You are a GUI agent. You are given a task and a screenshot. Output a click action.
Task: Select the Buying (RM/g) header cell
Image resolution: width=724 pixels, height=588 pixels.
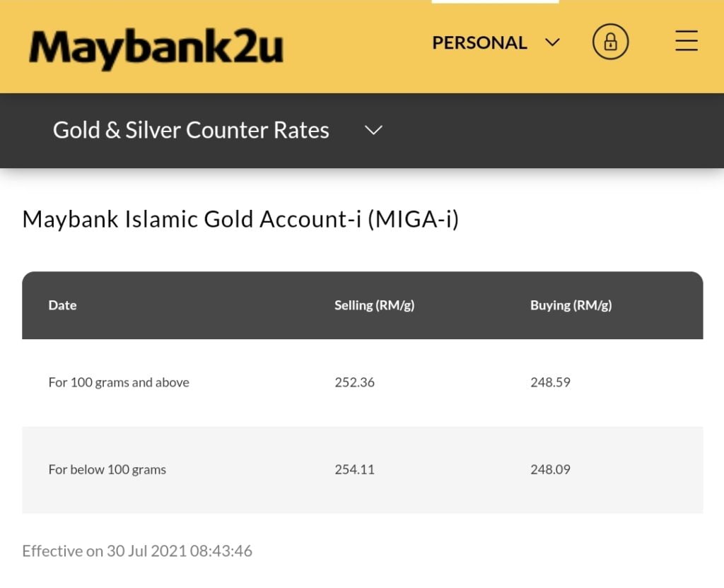[571, 305]
